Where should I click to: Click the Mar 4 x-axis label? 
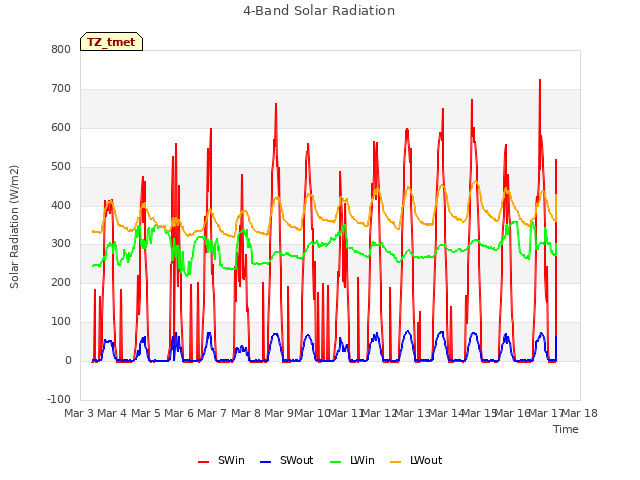click(112, 413)
